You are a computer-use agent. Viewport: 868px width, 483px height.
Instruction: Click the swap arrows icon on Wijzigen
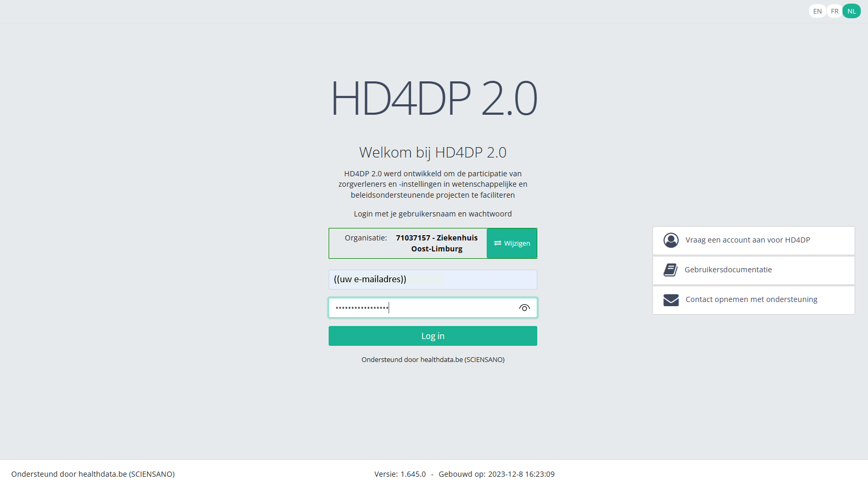click(x=498, y=243)
